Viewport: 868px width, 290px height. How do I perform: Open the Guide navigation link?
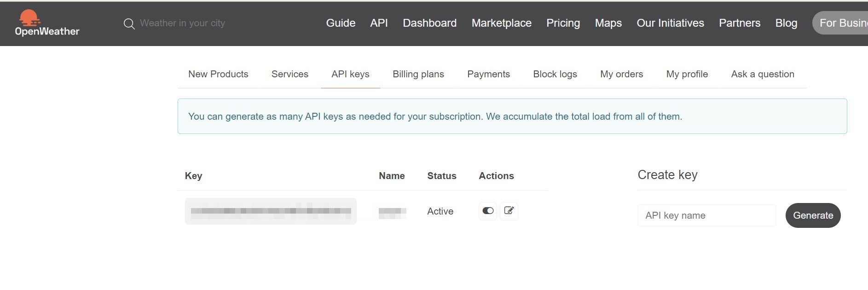[341, 23]
